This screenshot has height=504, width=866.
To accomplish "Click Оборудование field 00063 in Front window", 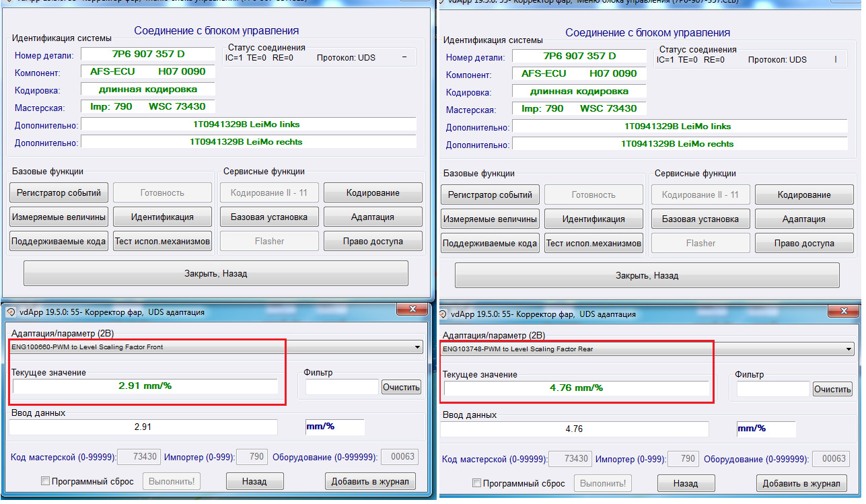I will 400,457.
